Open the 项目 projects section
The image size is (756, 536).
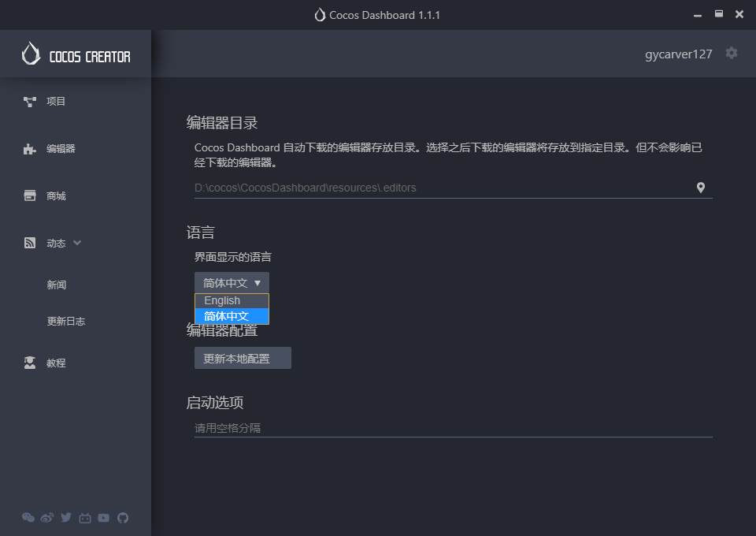tap(55, 102)
